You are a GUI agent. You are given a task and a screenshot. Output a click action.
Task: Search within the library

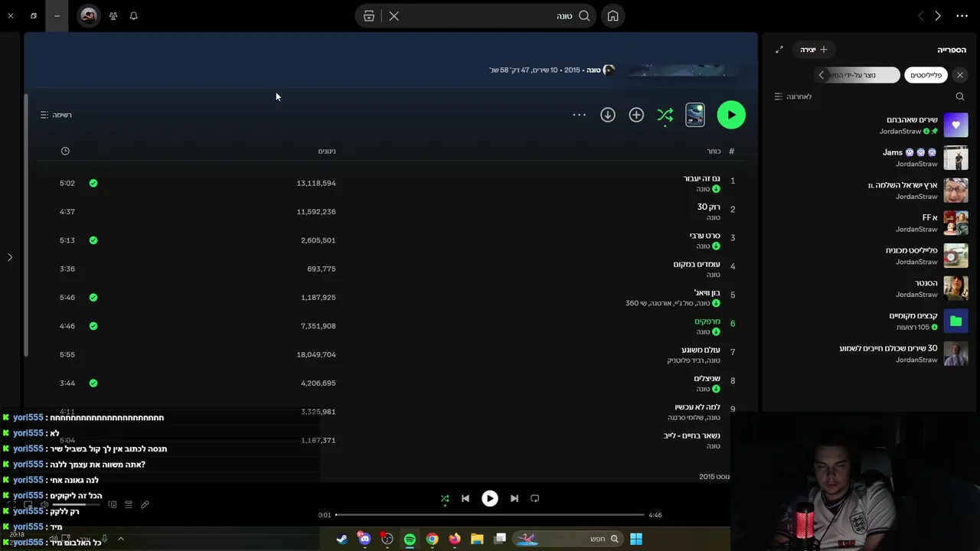pos(959,96)
